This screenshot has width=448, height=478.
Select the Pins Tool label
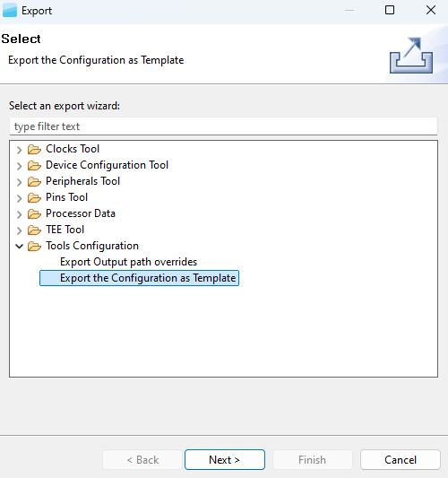point(66,197)
